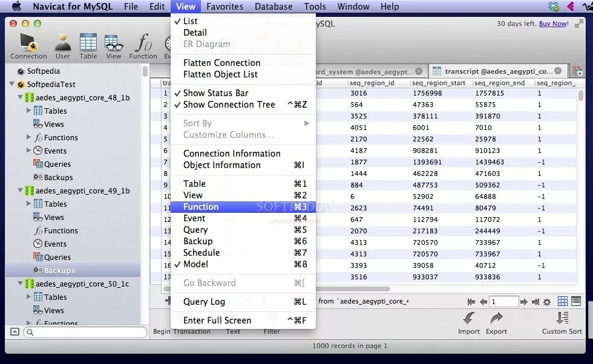Click the Import arrow icon
Viewport: 593px width, 364px height.
tap(468, 318)
